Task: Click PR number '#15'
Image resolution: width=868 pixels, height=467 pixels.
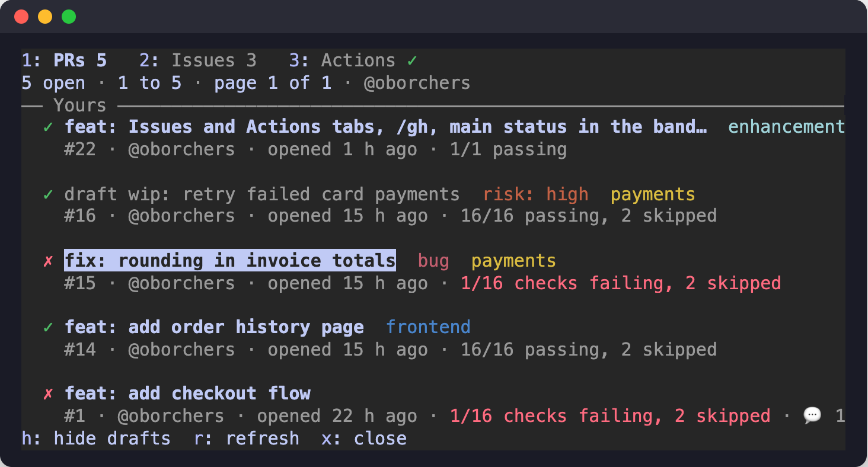Action: tap(80, 283)
